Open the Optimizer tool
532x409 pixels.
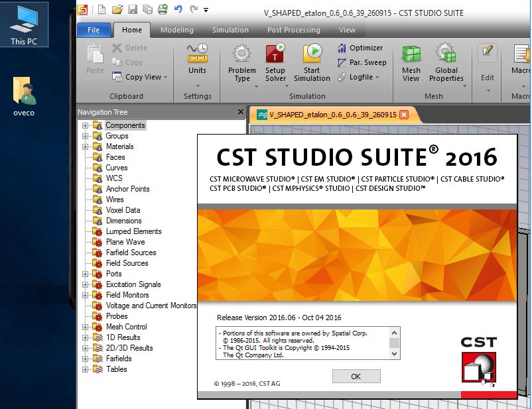(360, 48)
